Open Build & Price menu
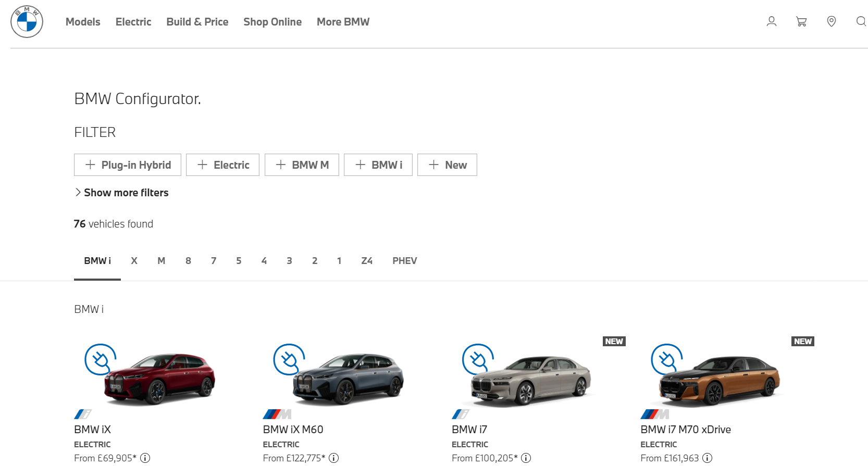 [x=197, y=22]
